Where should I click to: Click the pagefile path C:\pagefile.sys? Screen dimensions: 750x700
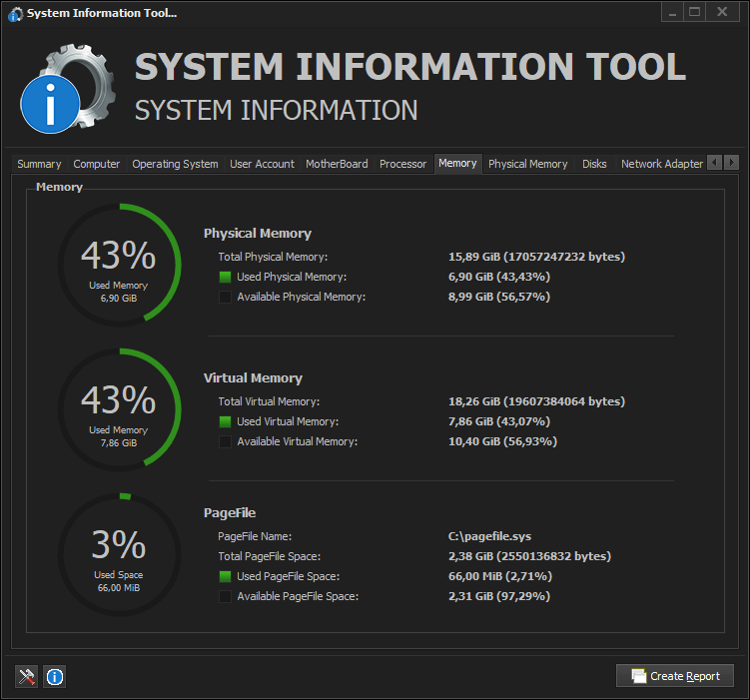(x=489, y=536)
